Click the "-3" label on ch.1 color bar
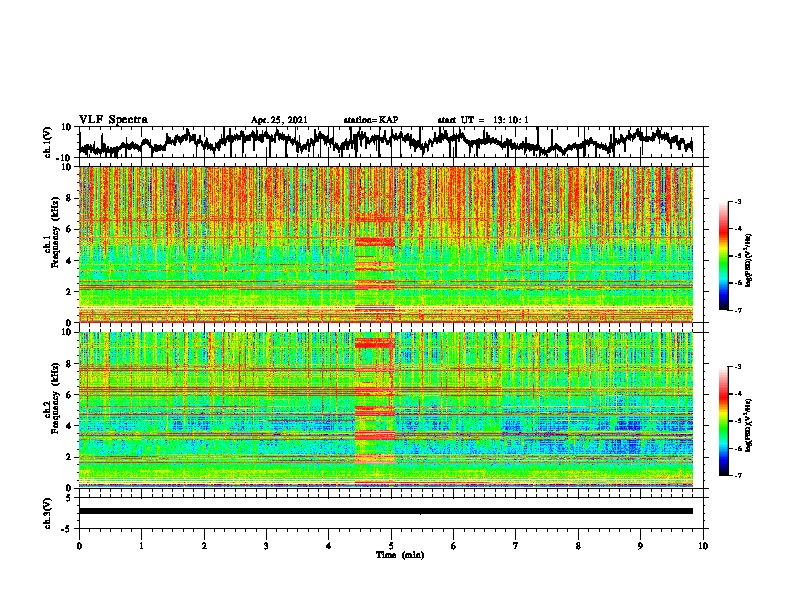Screen dimensions: 792x612 [x=738, y=201]
